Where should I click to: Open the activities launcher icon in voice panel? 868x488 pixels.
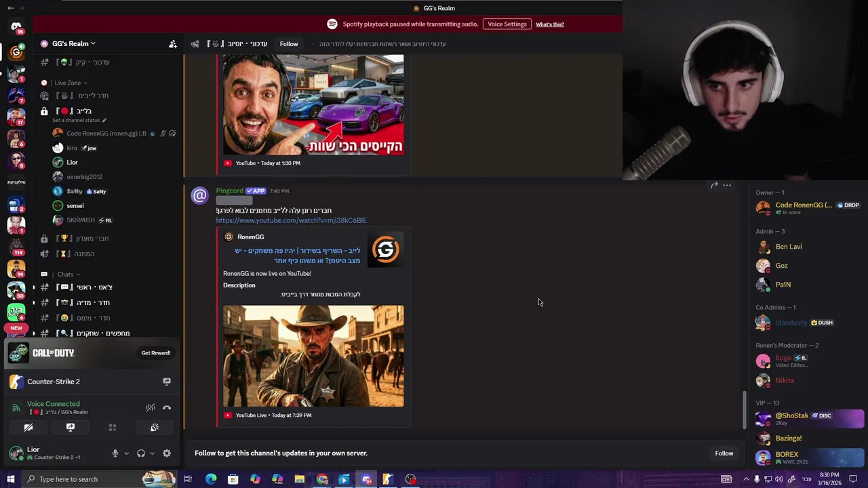tap(113, 428)
